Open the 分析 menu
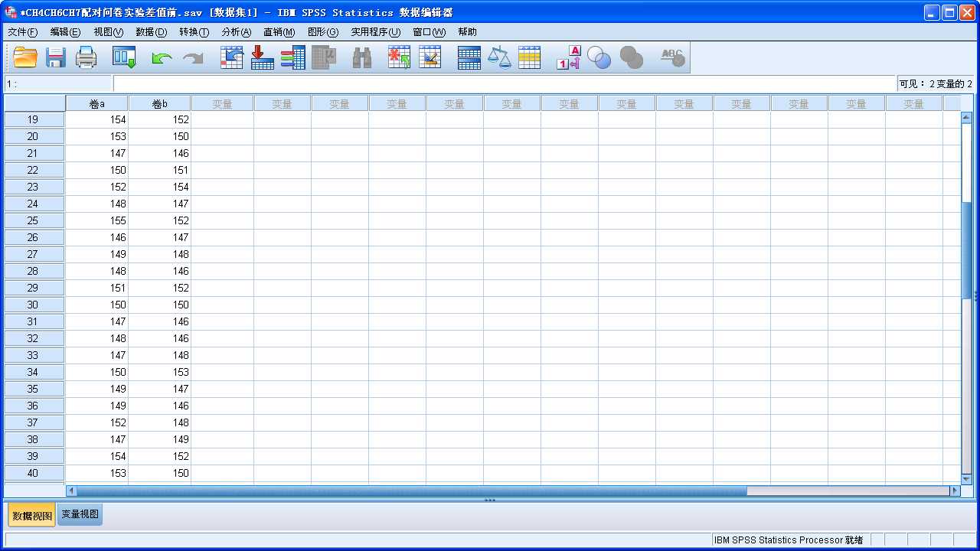The height and width of the screenshot is (551, 980). point(236,32)
